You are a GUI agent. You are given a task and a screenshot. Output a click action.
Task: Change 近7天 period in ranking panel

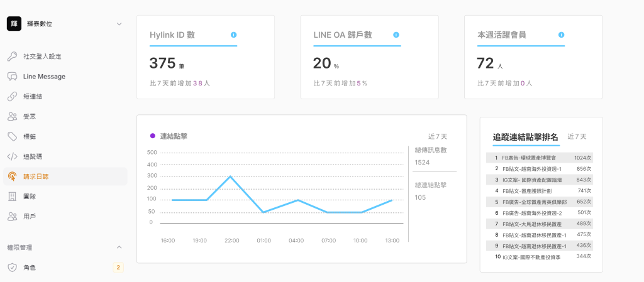tap(577, 136)
